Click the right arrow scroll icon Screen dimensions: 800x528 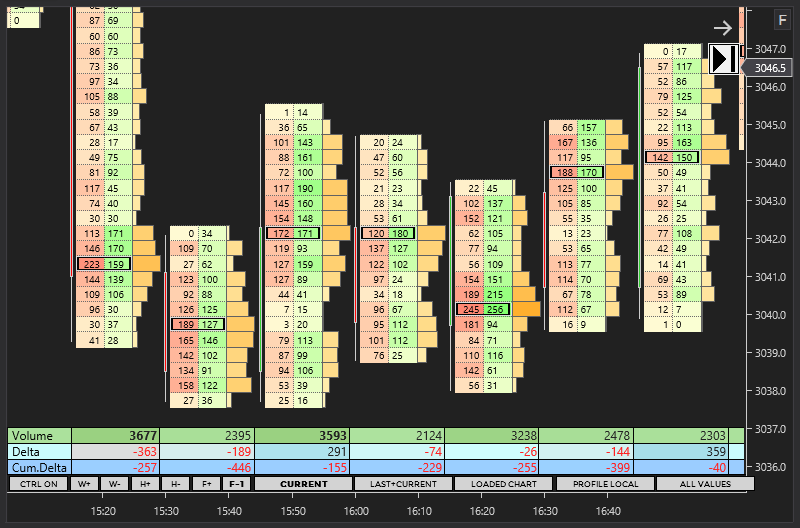click(723, 29)
